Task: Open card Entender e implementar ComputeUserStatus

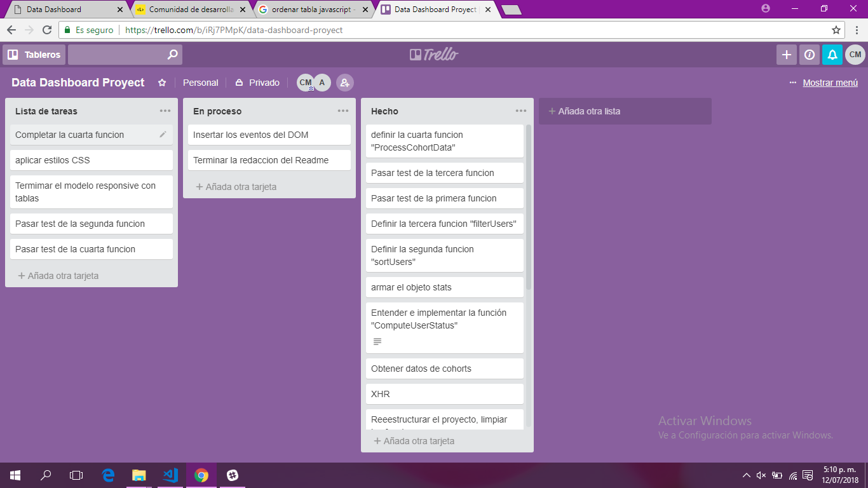Action: point(445,328)
